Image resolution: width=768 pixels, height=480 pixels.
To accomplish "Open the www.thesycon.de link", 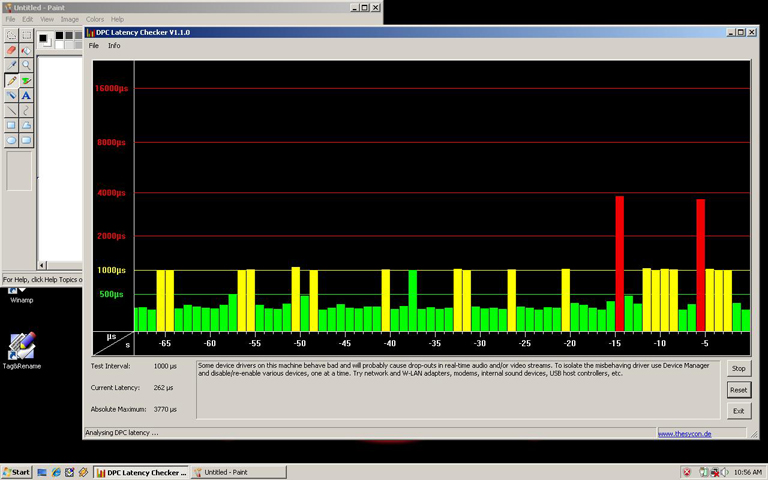I will tap(684, 433).
